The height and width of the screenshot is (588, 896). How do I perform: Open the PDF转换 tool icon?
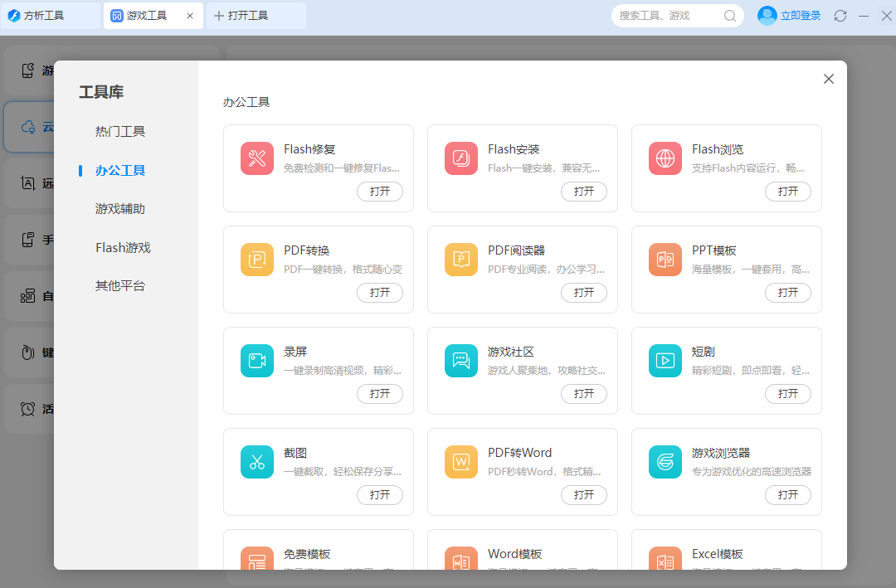(x=257, y=260)
